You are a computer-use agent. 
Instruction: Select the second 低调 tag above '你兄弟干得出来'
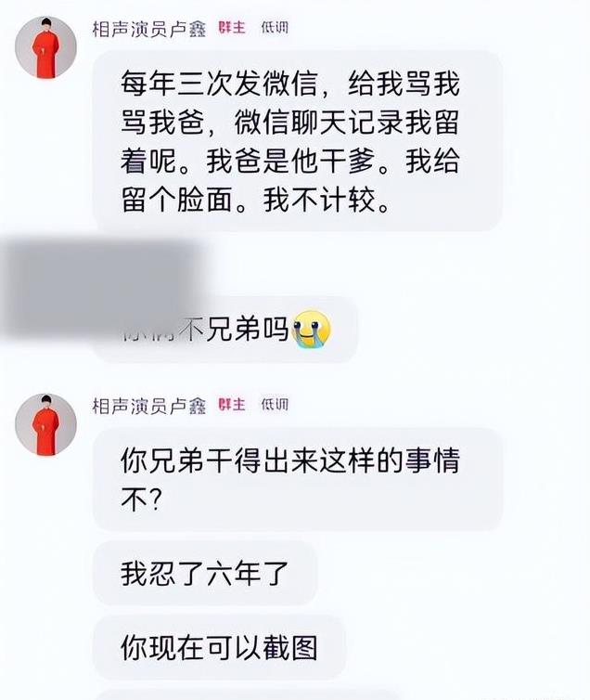pos(275,405)
